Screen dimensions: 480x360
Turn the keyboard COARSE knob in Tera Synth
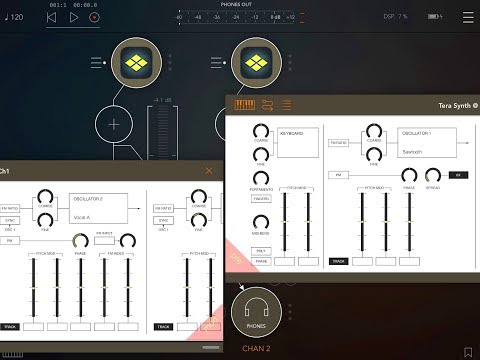[261, 131]
